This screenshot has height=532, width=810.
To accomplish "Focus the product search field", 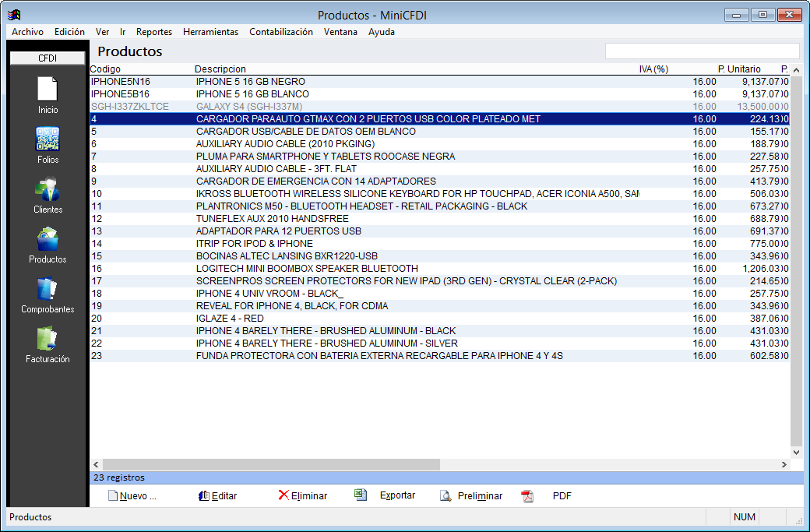I will pyautogui.click(x=702, y=51).
